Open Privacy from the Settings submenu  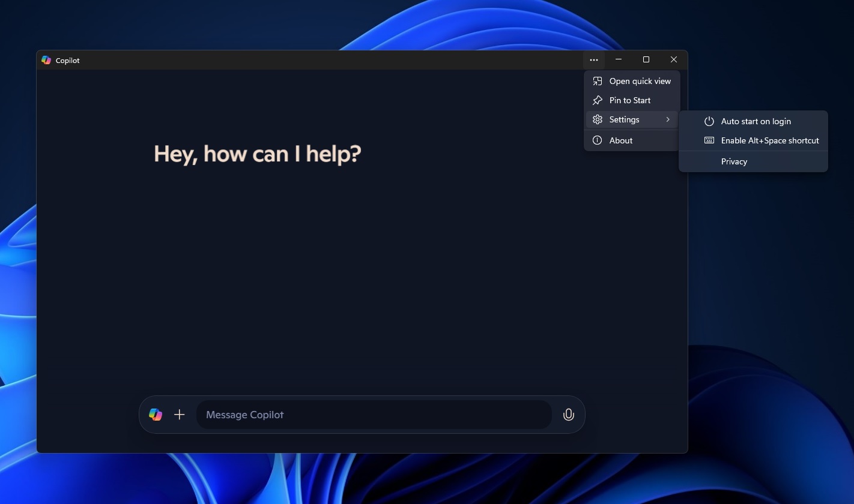coord(753,161)
